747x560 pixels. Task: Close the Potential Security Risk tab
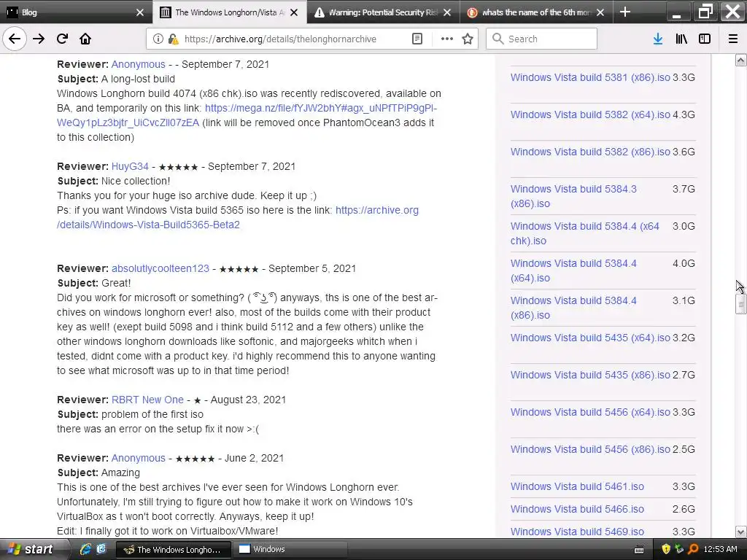click(447, 12)
